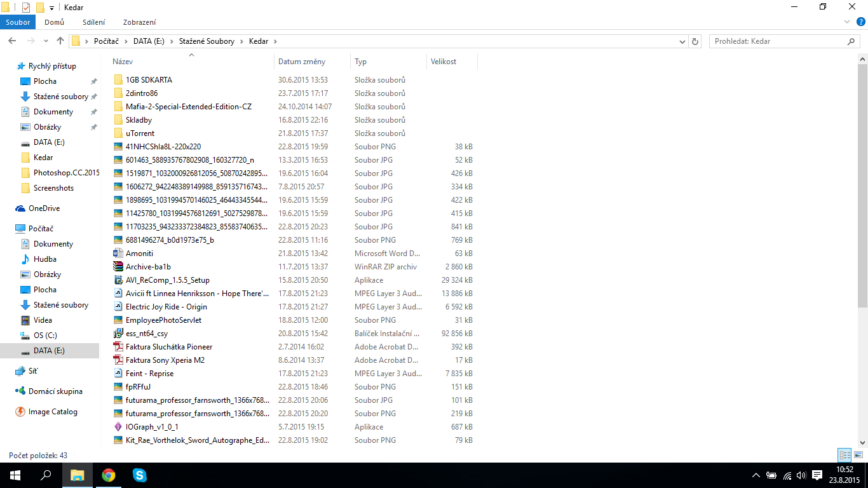The width and height of the screenshot is (868, 488).
Task: Open recent locations dropdown arrow
Action: (45, 41)
